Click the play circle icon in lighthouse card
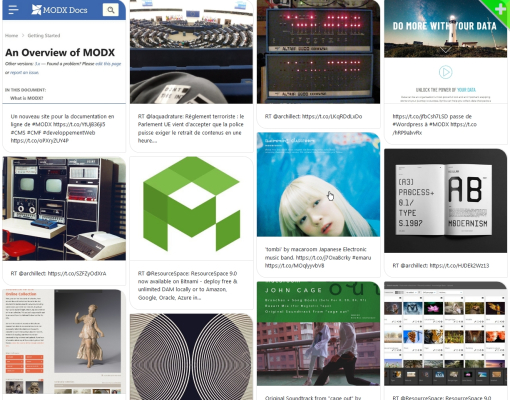This screenshot has height=400, width=510. pos(445,72)
